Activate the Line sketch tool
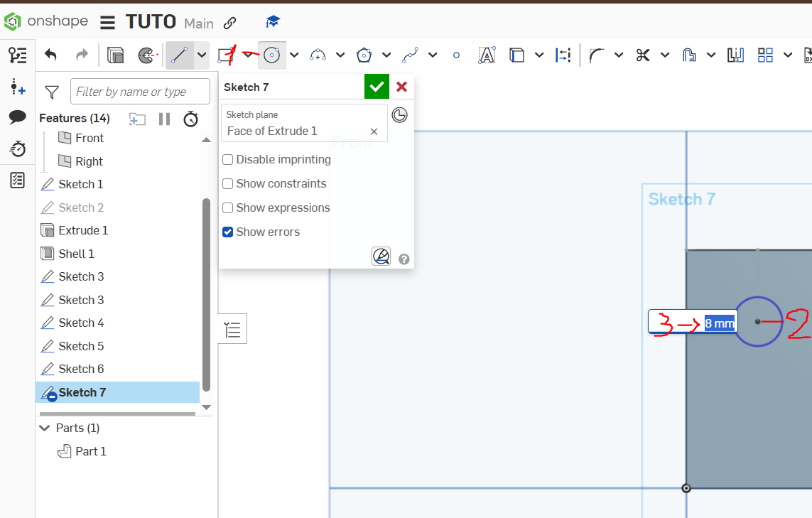This screenshot has height=518, width=812. click(180, 55)
